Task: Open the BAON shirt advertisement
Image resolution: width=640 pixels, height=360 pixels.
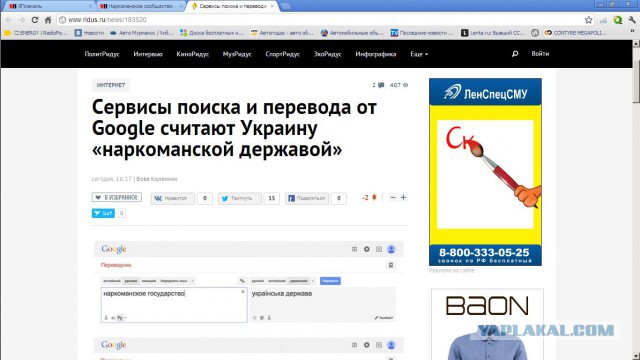Action: pyautogui.click(x=487, y=324)
